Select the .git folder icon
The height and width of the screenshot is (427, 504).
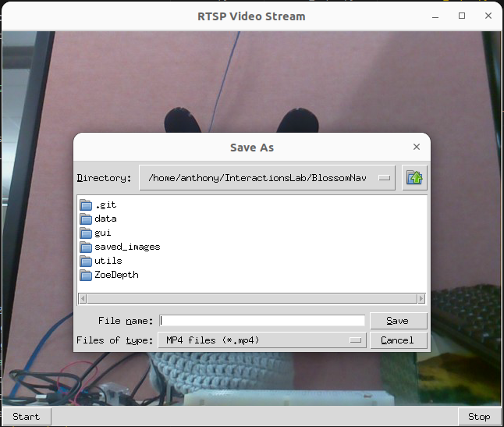pos(86,205)
